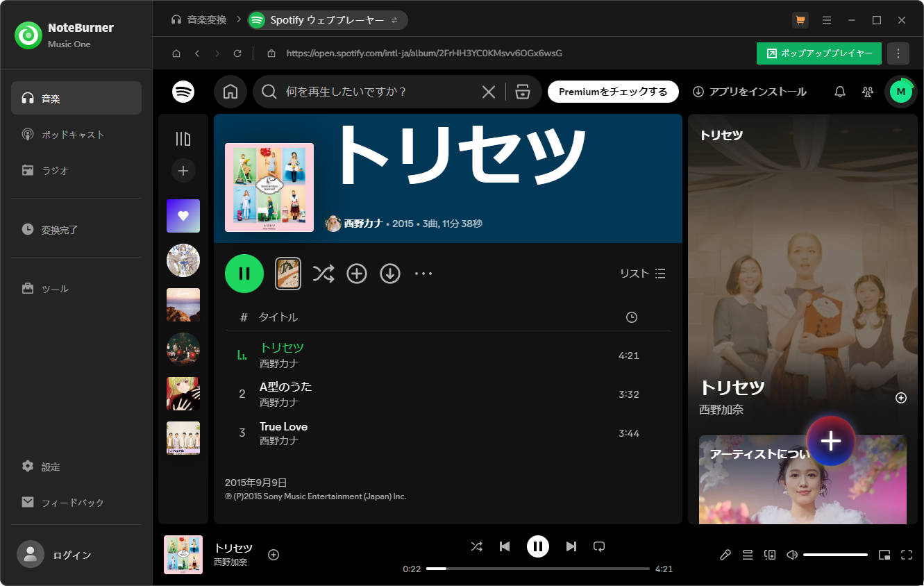The image size is (924, 586).
Task: Adjust the volume slider
Action: [835, 555]
